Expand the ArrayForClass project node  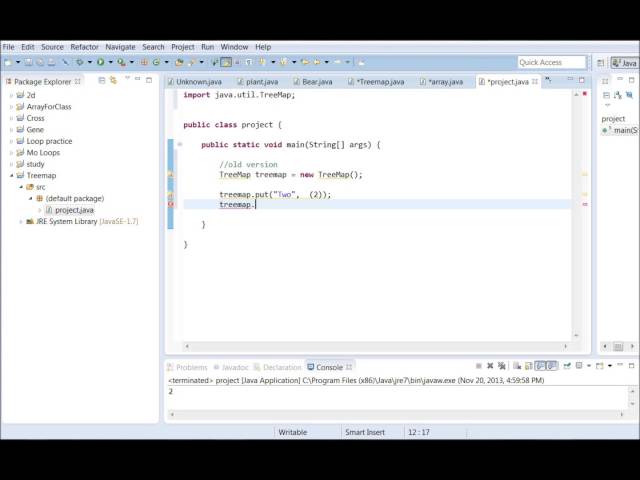pyautogui.click(x=11, y=107)
